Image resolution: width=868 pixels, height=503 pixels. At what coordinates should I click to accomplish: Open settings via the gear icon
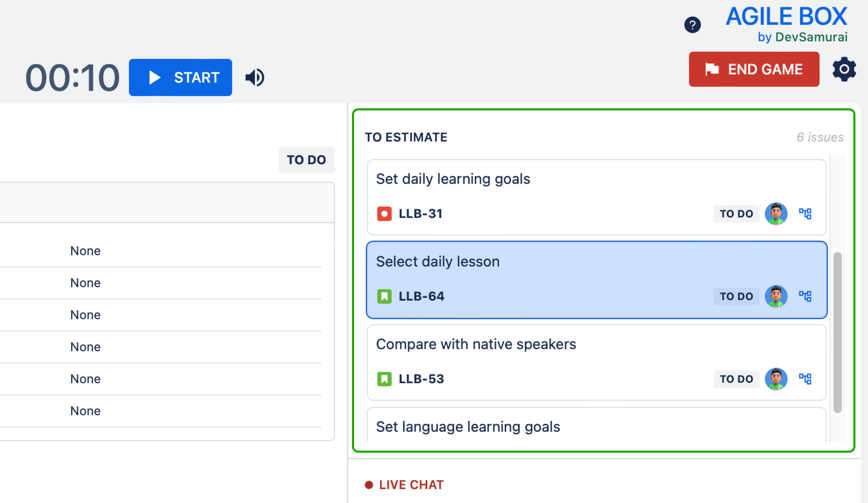[844, 69]
